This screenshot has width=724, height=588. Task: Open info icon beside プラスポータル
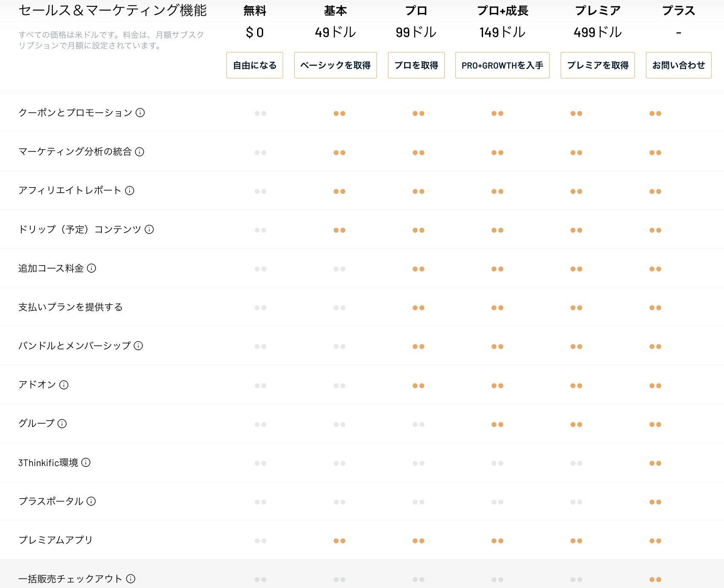point(91,502)
